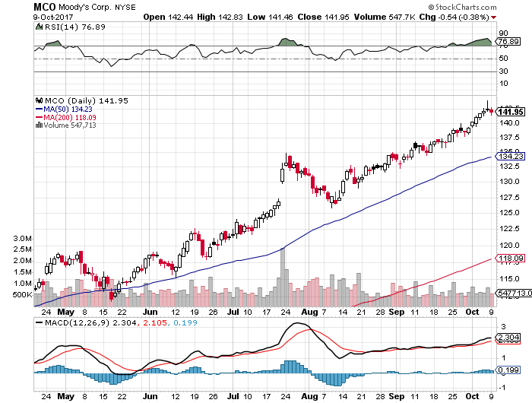Click the "High 142.83" value
Screen dimensions: 532x403
(220, 17)
